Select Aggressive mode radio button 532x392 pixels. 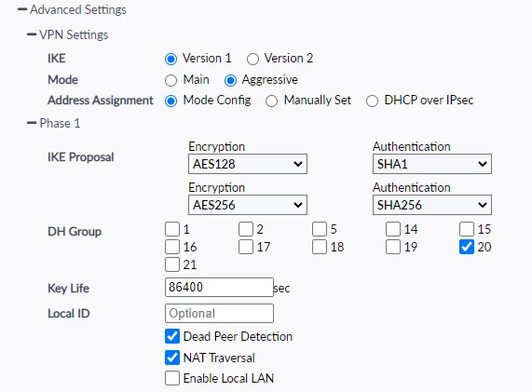pos(230,80)
